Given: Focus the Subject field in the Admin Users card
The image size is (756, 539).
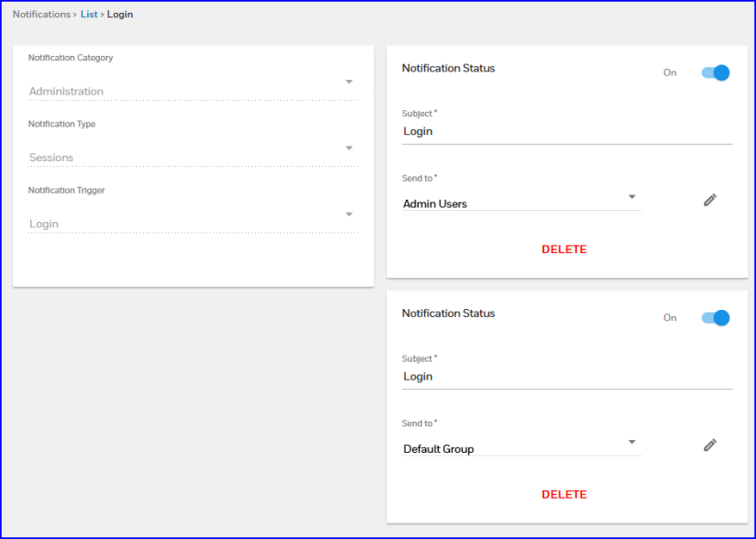Looking at the screenshot, I should [x=566, y=131].
